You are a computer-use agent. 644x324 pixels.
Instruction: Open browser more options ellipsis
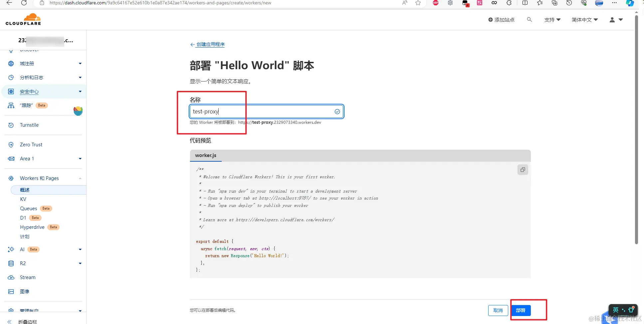(x=614, y=3)
